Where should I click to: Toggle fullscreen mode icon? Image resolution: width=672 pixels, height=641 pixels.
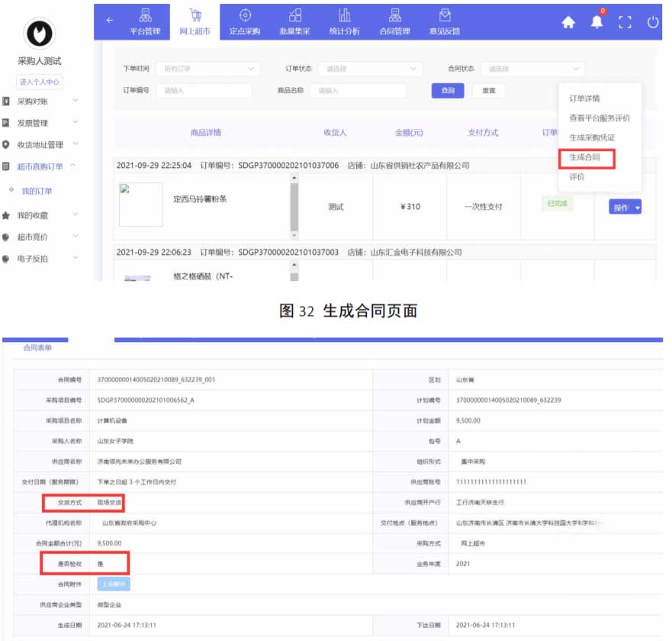[x=625, y=22]
